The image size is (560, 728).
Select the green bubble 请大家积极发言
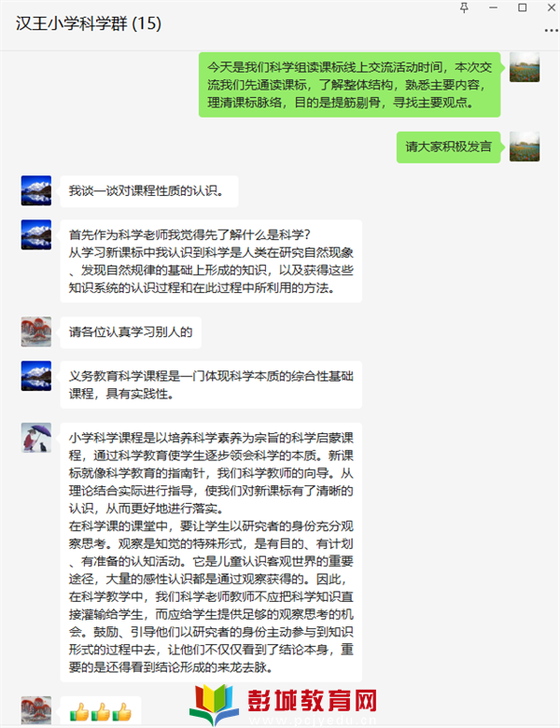coord(448,147)
